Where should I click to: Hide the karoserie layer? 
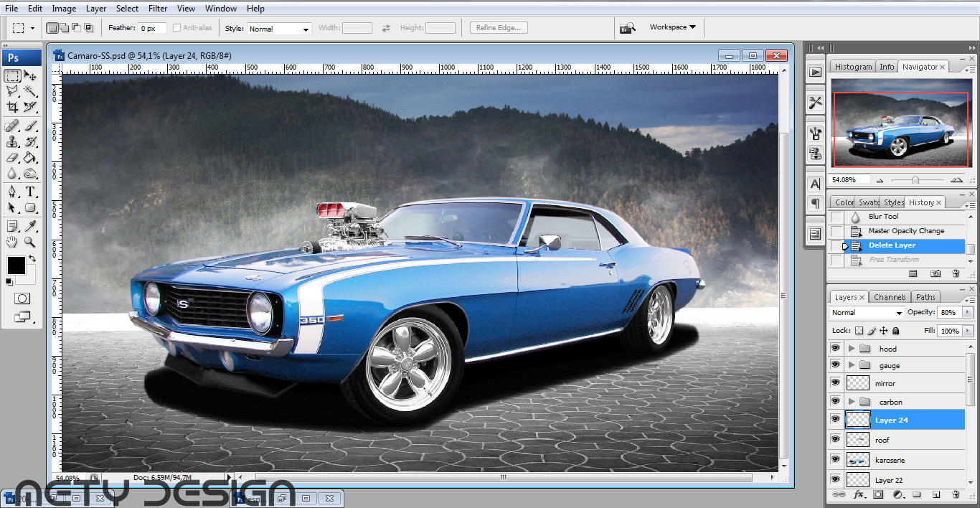[x=835, y=459]
